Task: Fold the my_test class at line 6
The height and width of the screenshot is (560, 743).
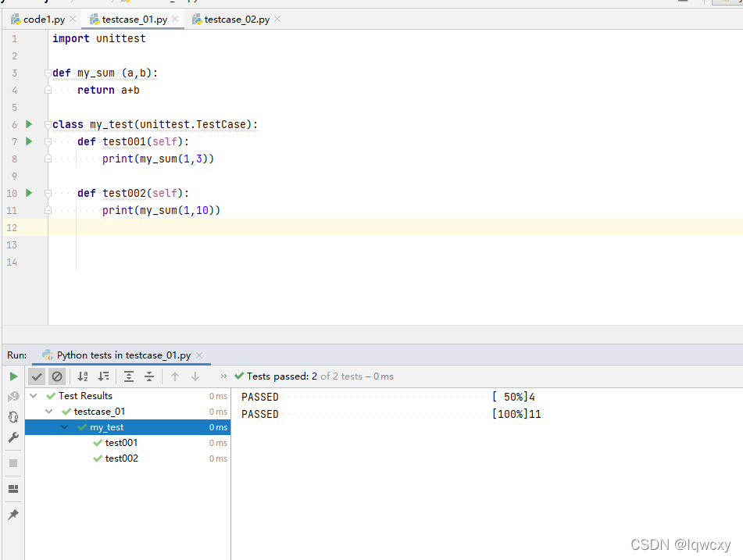Action: click(48, 125)
